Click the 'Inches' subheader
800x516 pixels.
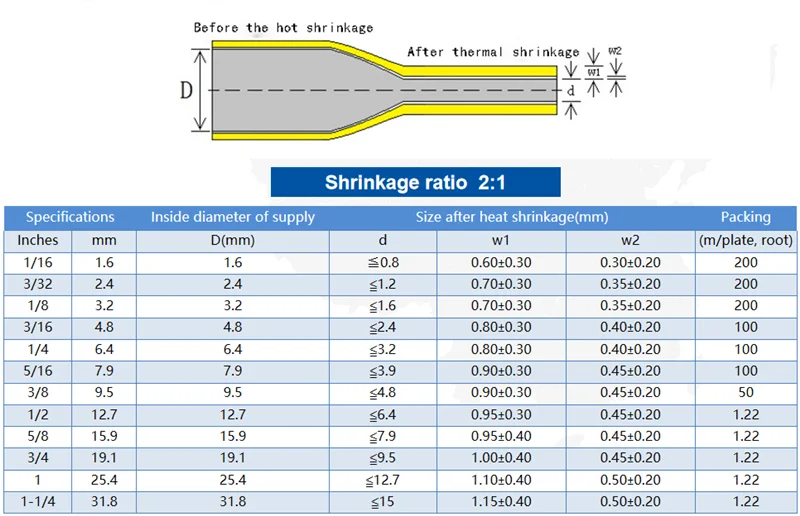(x=38, y=240)
